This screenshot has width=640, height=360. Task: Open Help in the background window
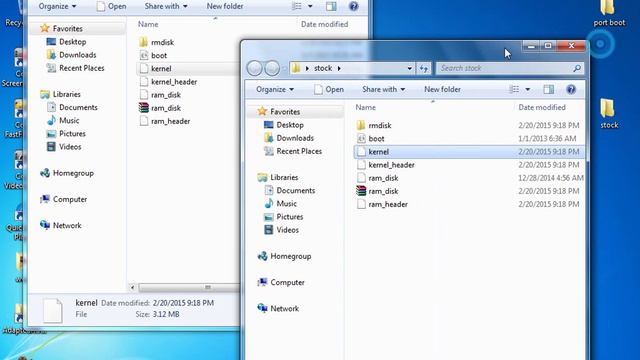[353, 7]
